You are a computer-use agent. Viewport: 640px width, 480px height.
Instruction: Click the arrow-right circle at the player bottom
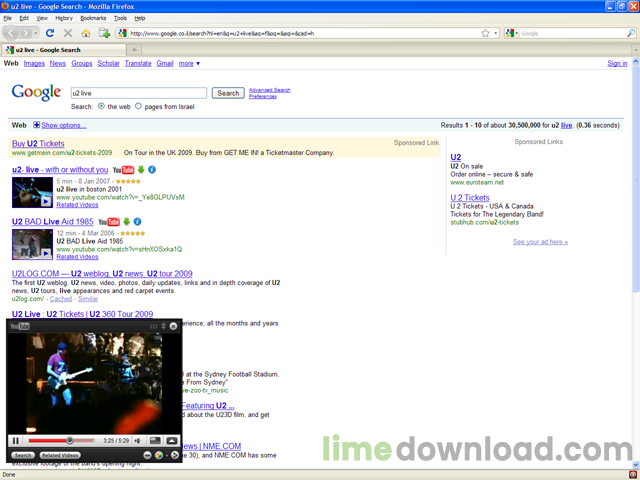(175, 455)
